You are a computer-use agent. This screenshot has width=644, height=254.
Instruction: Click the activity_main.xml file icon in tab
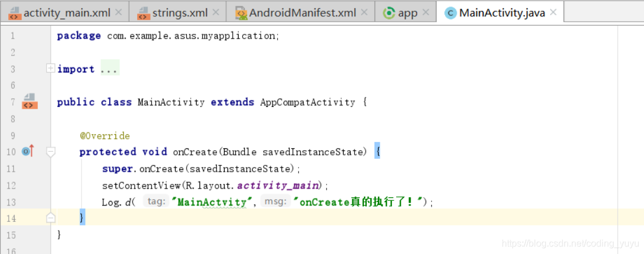pos(15,13)
